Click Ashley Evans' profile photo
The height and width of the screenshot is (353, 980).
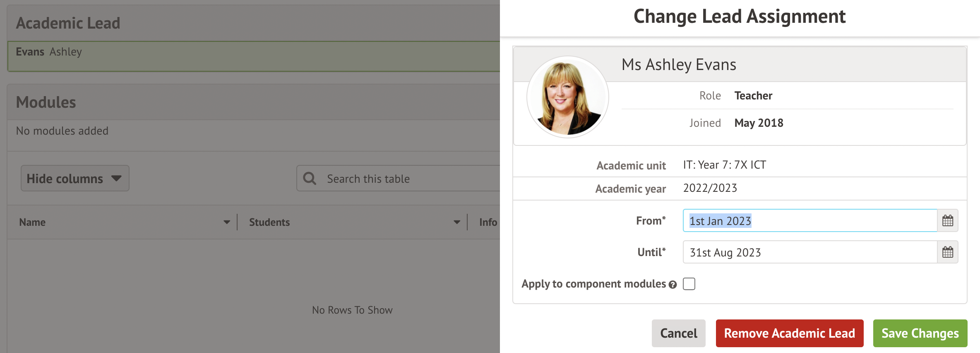[567, 97]
